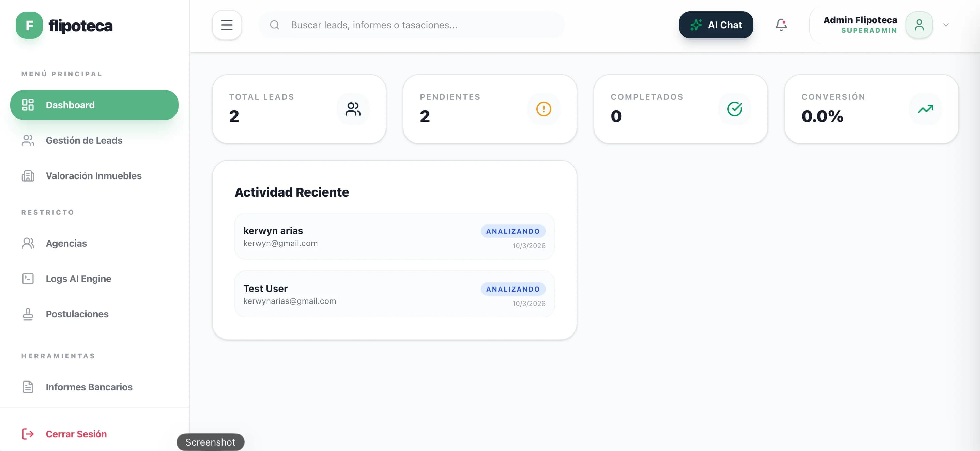Image resolution: width=980 pixels, height=451 pixels.
Task: Go to Agencias section
Action: pyautogui.click(x=94, y=243)
